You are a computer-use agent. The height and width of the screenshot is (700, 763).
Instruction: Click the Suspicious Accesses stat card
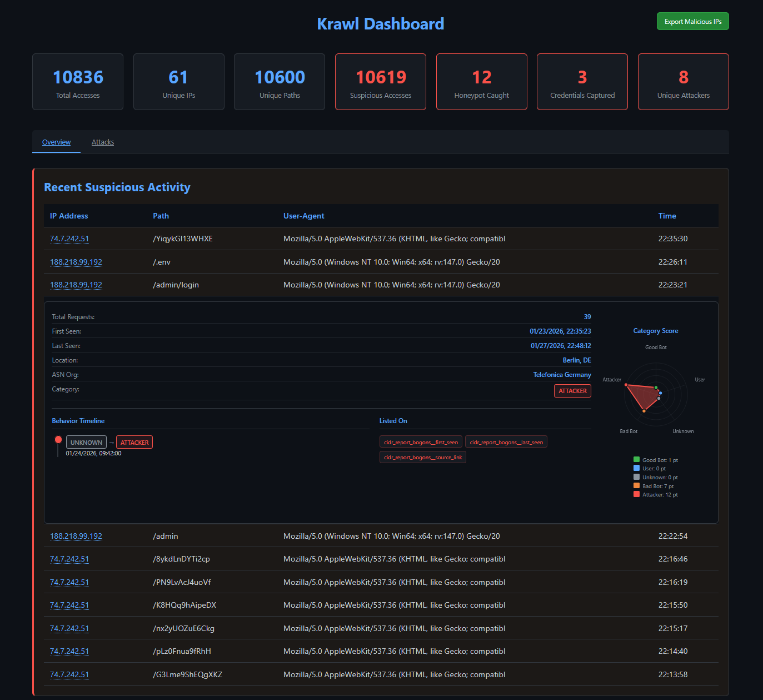pos(380,81)
